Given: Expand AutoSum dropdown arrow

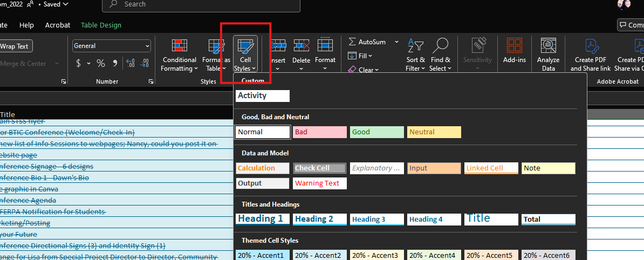Looking at the screenshot, I should pos(396,42).
